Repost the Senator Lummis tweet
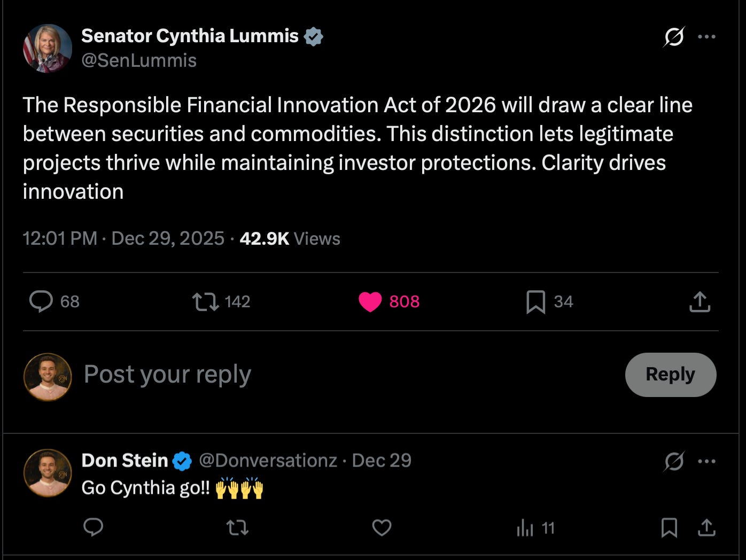746x560 pixels. tap(206, 301)
